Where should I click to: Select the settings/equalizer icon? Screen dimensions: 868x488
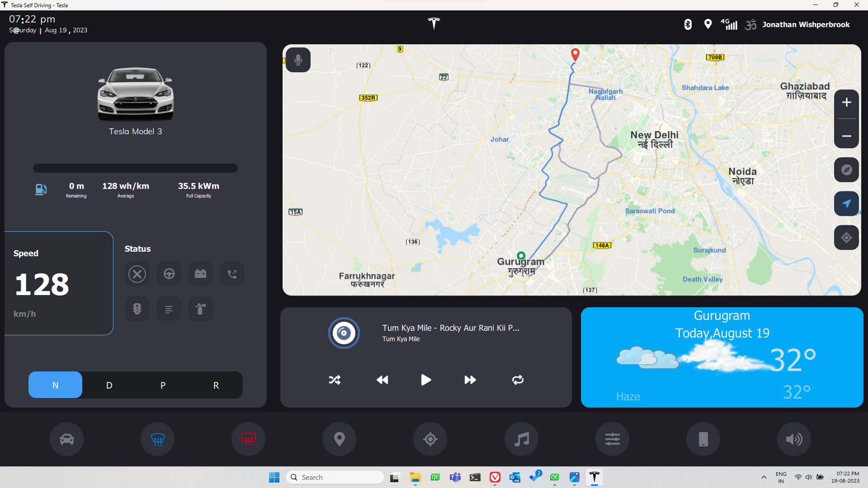click(x=611, y=439)
